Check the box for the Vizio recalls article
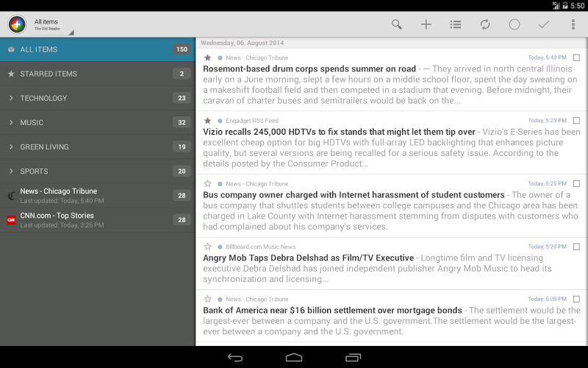The height and width of the screenshot is (368, 588). click(x=576, y=121)
